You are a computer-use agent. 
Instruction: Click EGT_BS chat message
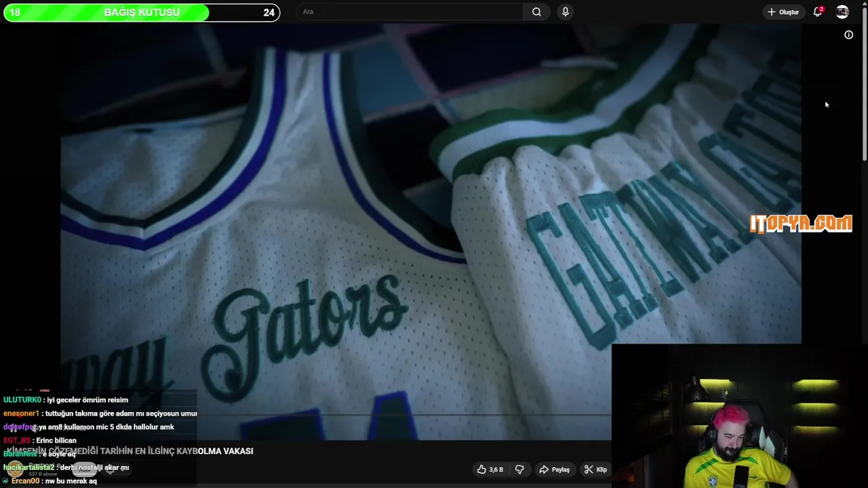(x=39, y=441)
